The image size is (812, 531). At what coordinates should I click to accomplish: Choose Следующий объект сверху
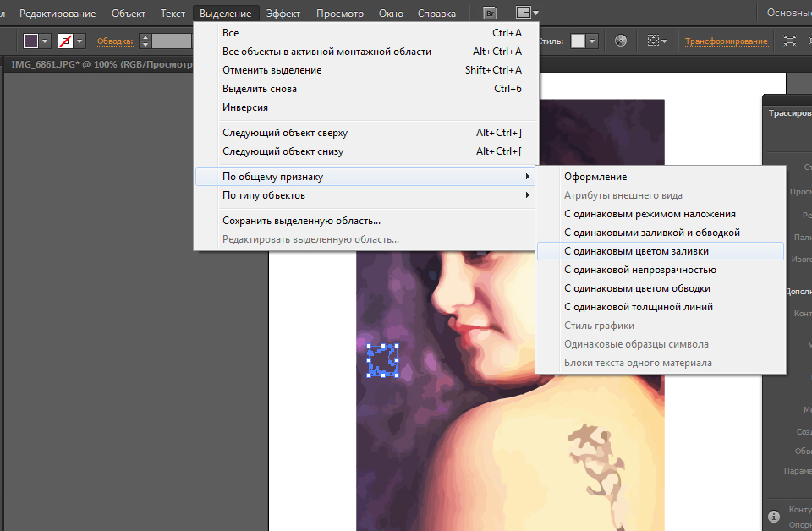tap(365, 133)
